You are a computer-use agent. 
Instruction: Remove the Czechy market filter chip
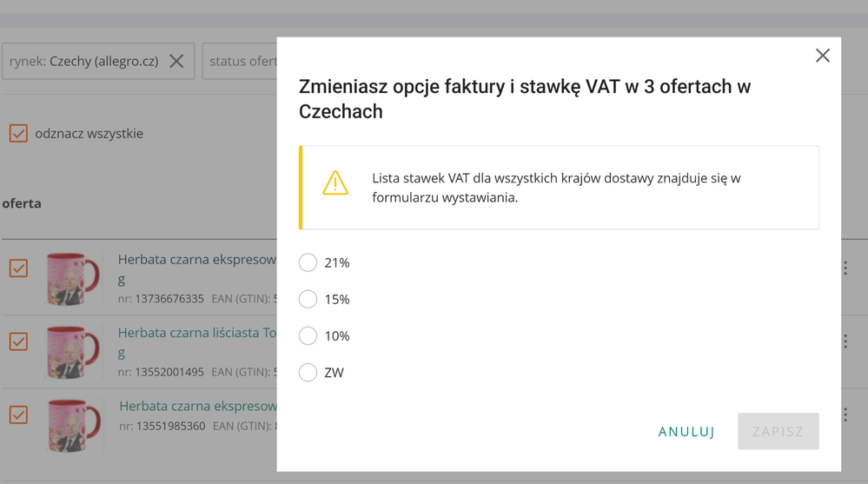[176, 62]
